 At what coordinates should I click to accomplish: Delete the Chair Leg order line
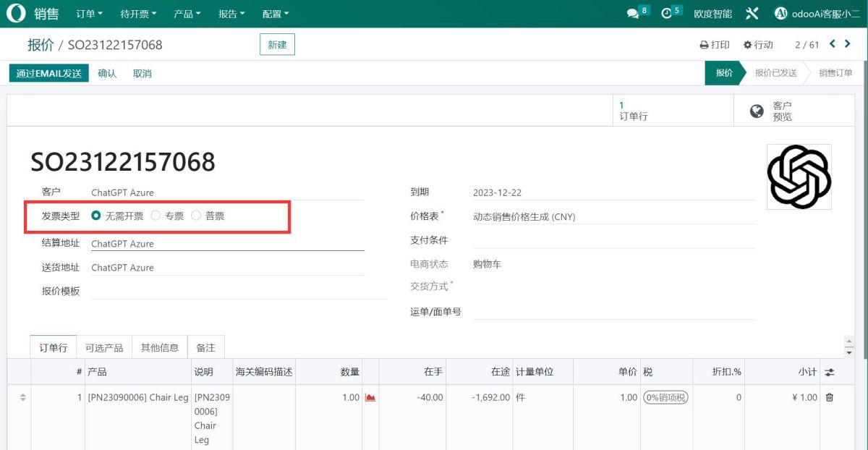pyautogui.click(x=830, y=397)
